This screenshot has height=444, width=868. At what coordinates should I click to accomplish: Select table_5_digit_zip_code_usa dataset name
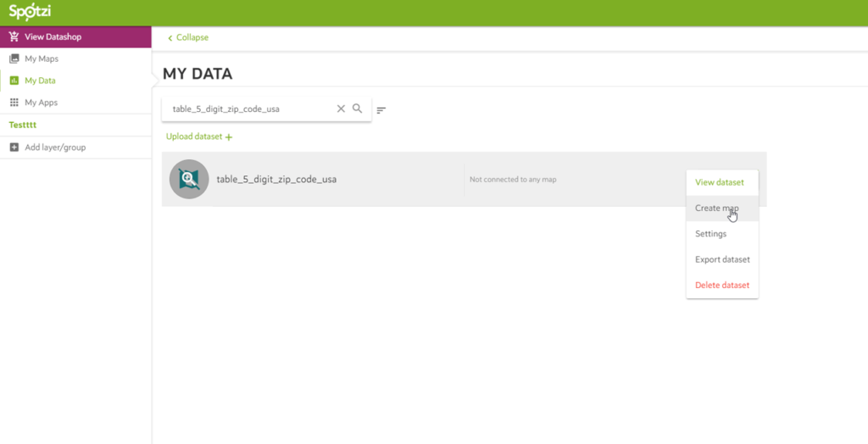point(276,180)
